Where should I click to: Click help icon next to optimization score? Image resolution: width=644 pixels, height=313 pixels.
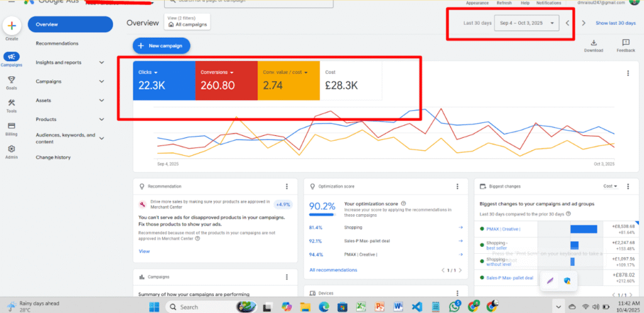click(403, 203)
